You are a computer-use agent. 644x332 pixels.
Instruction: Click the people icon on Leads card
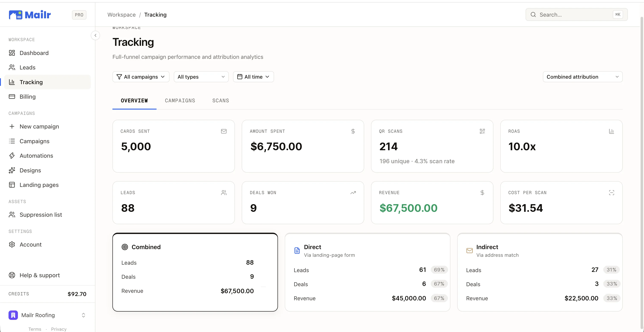pyautogui.click(x=224, y=193)
